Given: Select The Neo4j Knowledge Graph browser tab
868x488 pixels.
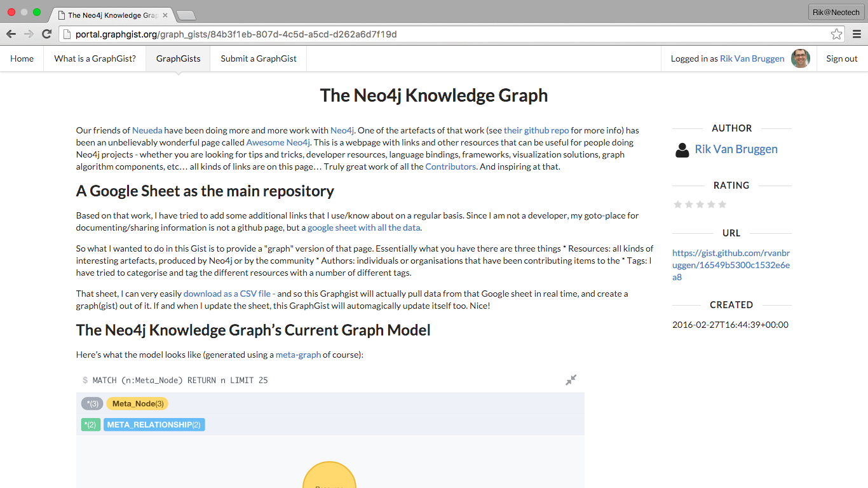Looking at the screenshot, I should 112,15.
